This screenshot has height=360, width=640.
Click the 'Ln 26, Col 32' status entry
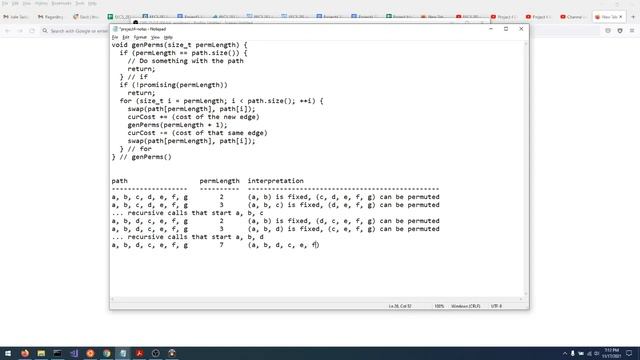point(400,306)
